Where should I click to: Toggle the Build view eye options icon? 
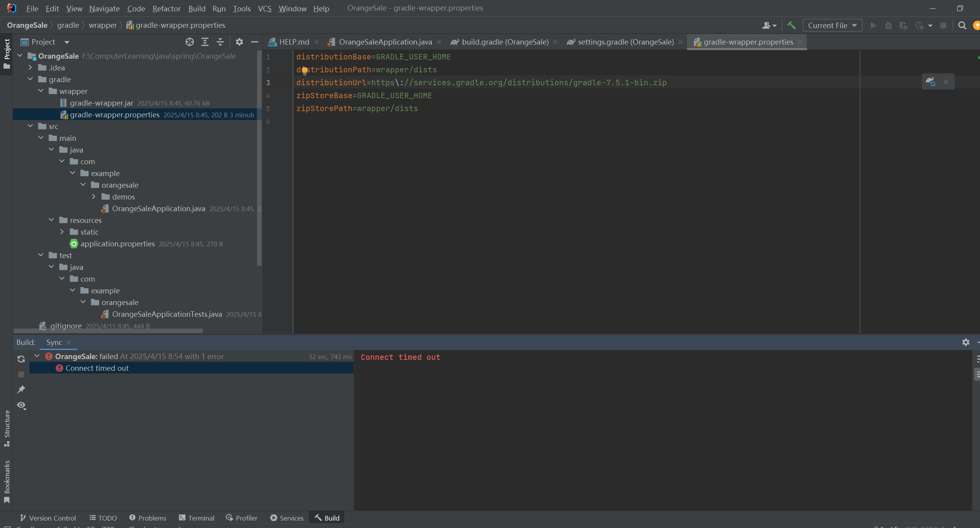[21, 405]
